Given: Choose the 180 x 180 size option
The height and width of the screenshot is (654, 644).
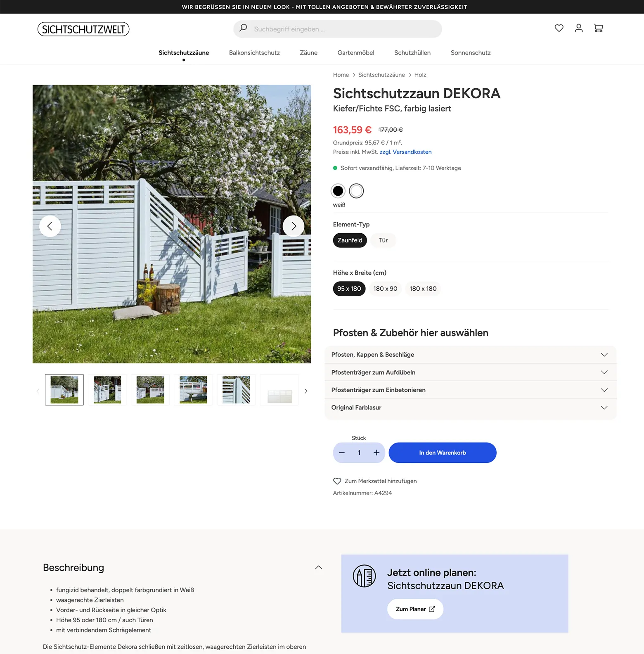Looking at the screenshot, I should coord(423,289).
